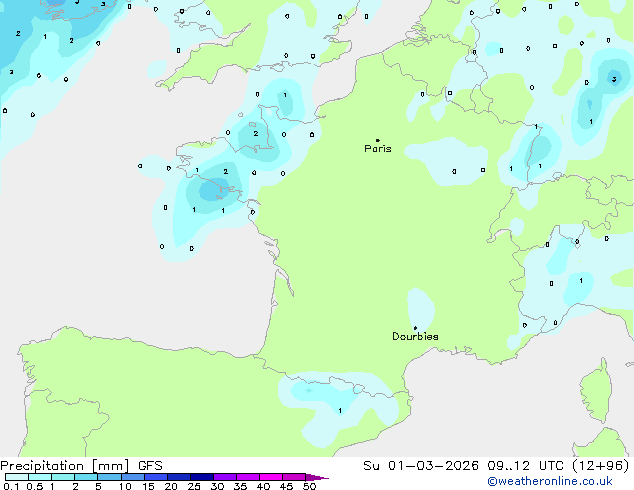Open the weatheronline.co.uk copyright link
Screen dimensions: 634x490
(550, 481)
